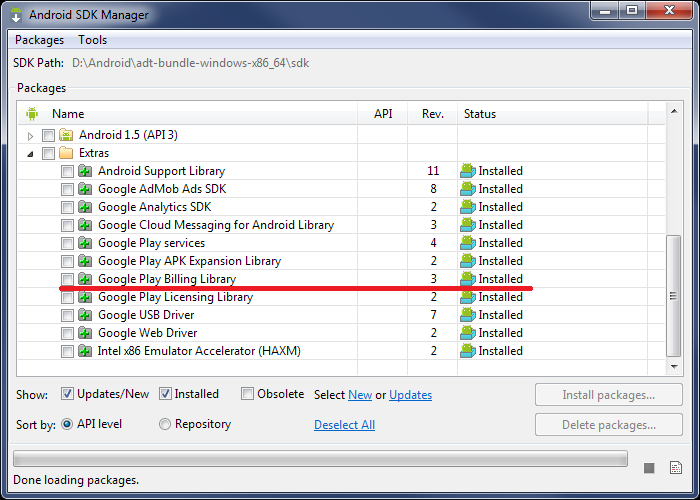The image size is (700, 500).
Task: Click package icon beside Google Web Driver
Action: [85, 333]
